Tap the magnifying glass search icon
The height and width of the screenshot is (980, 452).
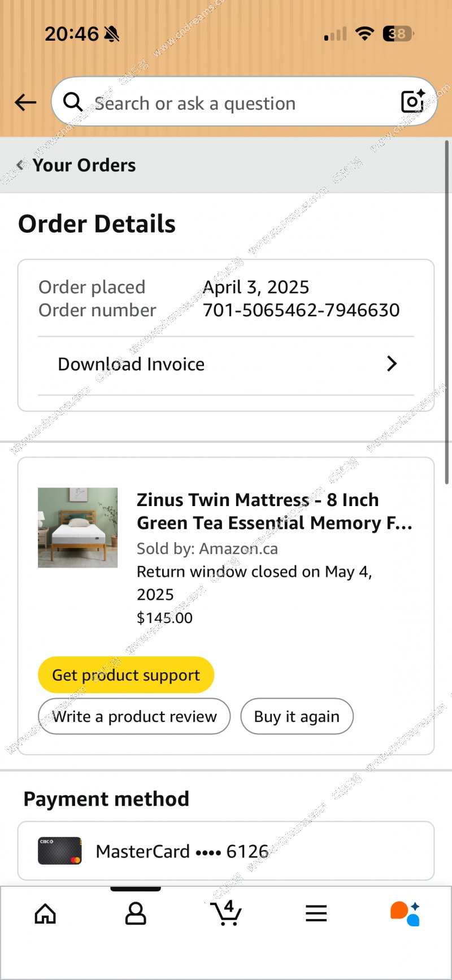(x=73, y=102)
